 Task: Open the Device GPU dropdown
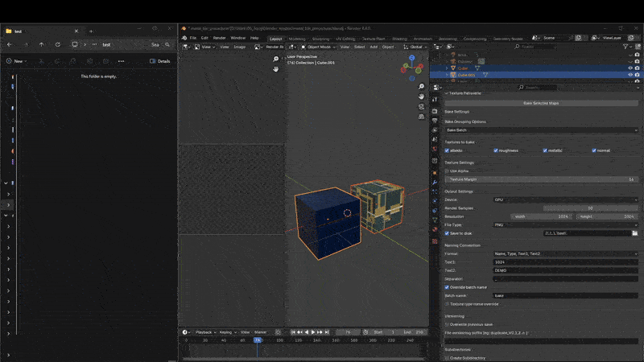pyautogui.click(x=566, y=200)
